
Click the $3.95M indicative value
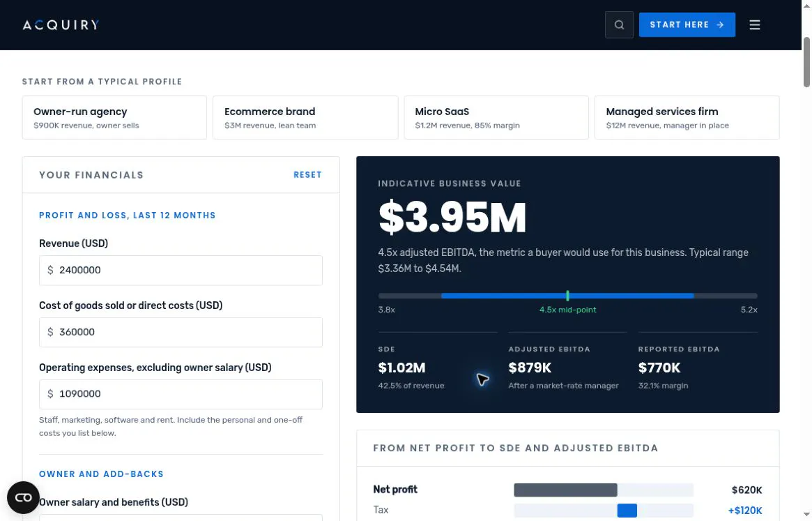pyautogui.click(x=452, y=218)
